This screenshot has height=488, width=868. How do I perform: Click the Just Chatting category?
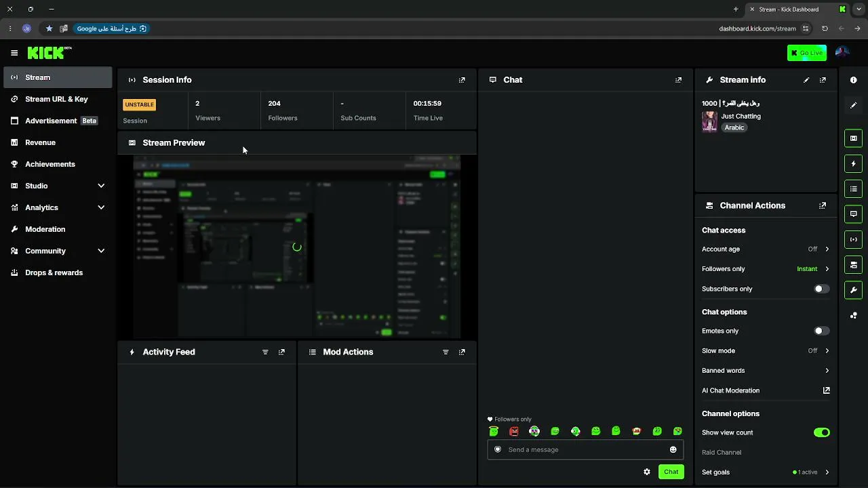(x=741, y=116)
